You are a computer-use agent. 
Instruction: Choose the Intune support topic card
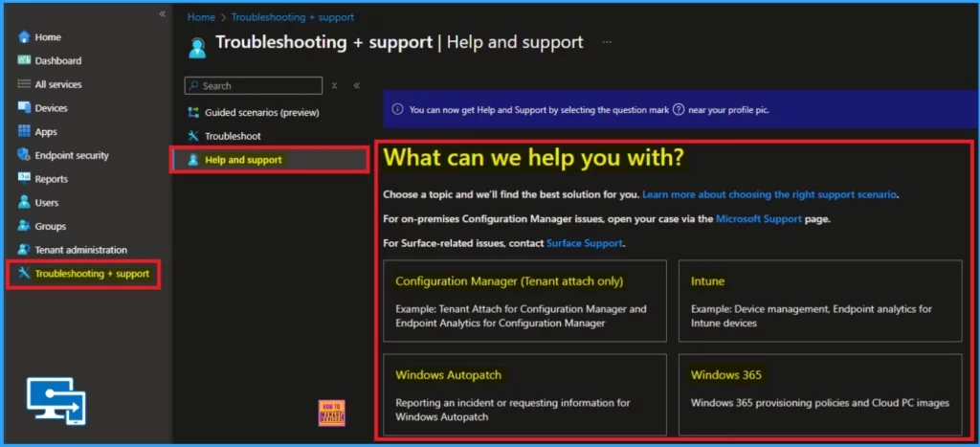[x=820, y=302]
